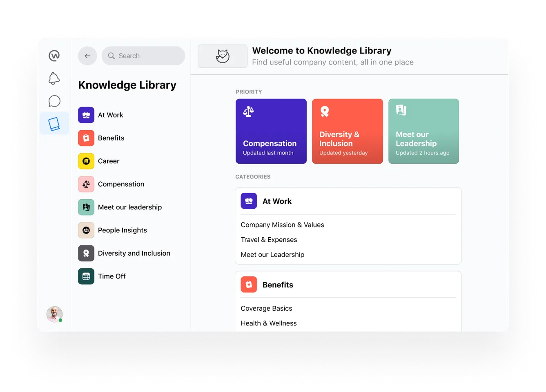
Task: Click the Career yellow icon in sidebar
Action: 86,161
